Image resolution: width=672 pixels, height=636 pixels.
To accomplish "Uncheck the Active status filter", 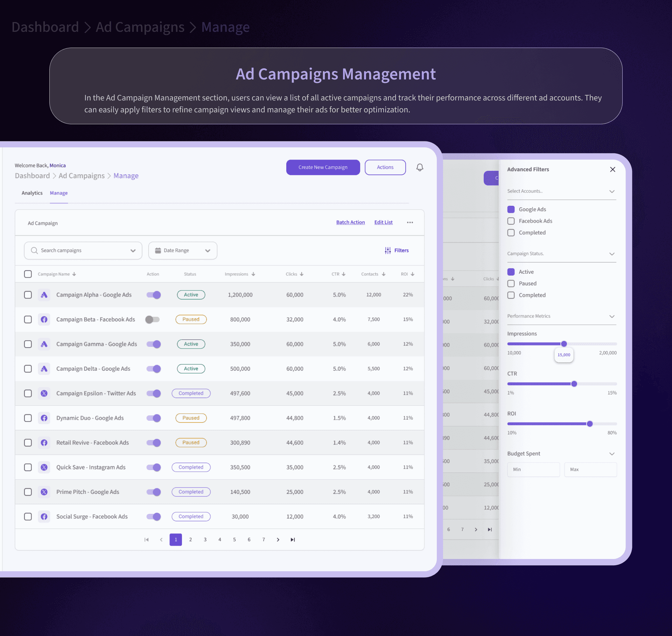I will click(511, 272).
